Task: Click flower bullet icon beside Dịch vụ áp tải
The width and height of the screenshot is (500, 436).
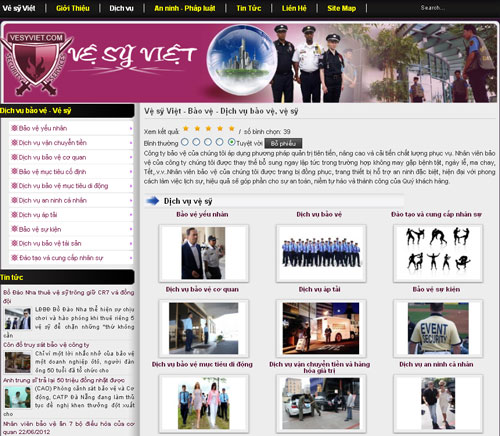Action: click(x=14, y=214)
